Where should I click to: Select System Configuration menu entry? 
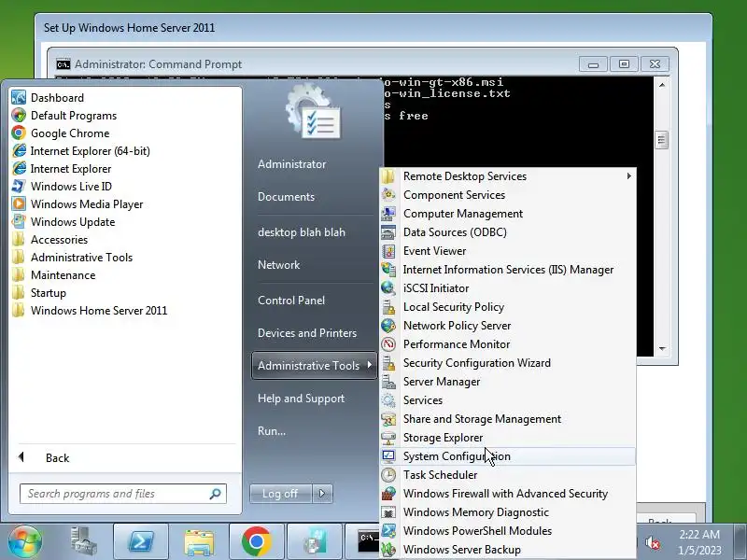click(x=508, y=456)
